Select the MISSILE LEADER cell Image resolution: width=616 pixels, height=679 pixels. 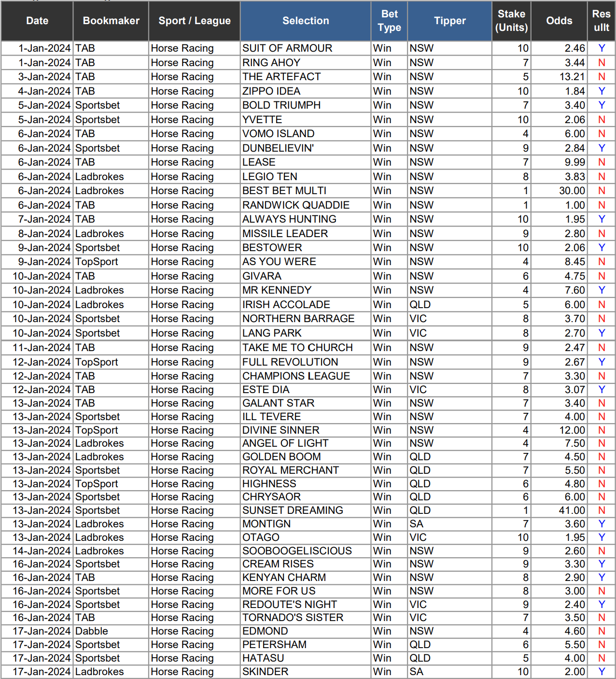pos(306,234)
